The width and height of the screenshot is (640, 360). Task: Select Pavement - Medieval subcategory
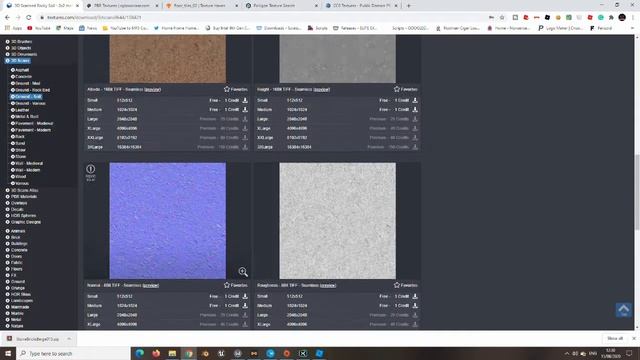34,123
